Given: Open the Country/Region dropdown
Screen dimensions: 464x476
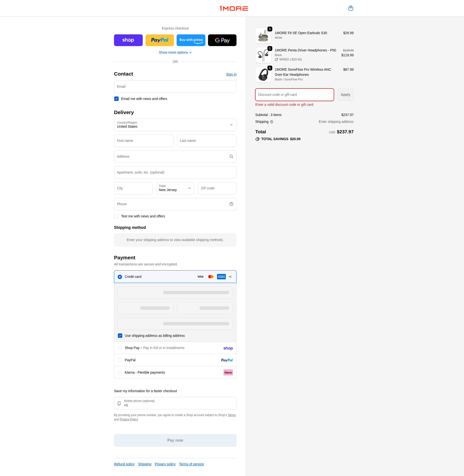Looking at the screenshot, I should [175, 125].
